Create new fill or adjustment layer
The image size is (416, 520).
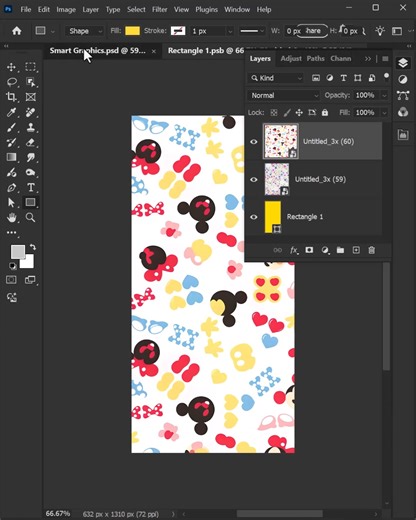click(325, 250)
